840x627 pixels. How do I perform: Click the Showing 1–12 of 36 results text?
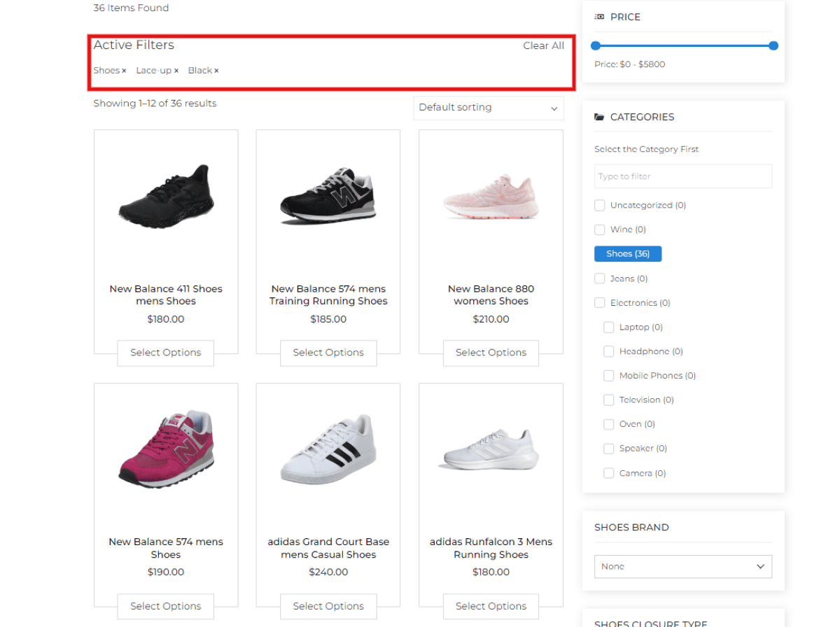point(155,104)
